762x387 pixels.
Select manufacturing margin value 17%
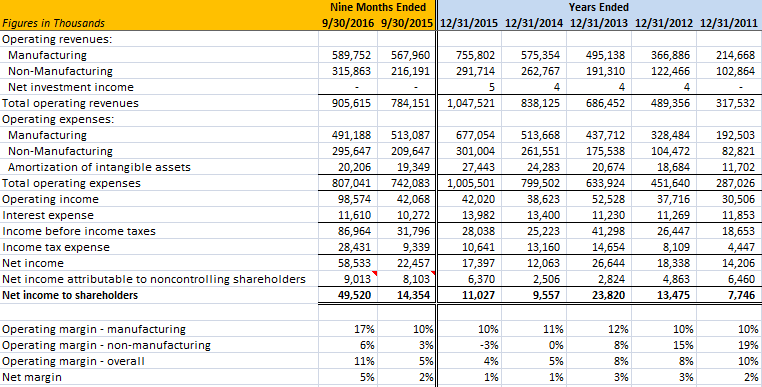(364, 329)
